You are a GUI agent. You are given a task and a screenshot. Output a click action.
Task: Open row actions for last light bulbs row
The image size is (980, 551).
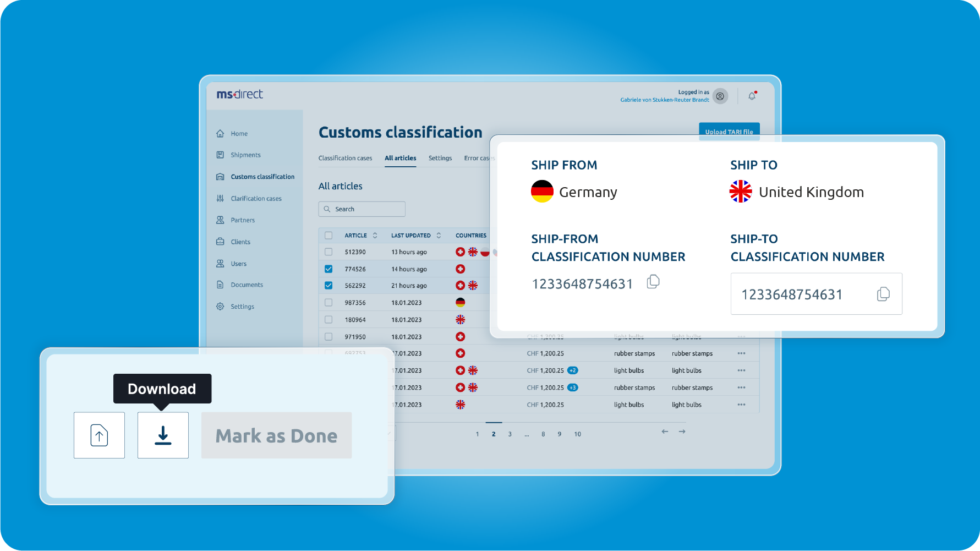(x=742, y=405)
